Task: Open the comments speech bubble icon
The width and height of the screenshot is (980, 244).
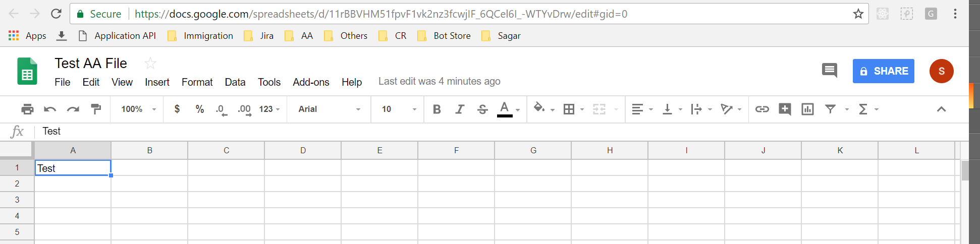Action: coord(829,71)
